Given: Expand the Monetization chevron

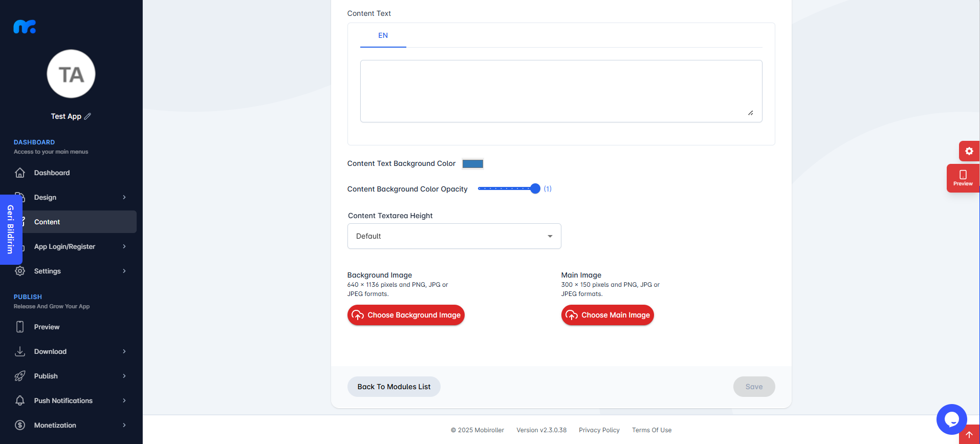Looking at the screenshot, I should [124, 425].
